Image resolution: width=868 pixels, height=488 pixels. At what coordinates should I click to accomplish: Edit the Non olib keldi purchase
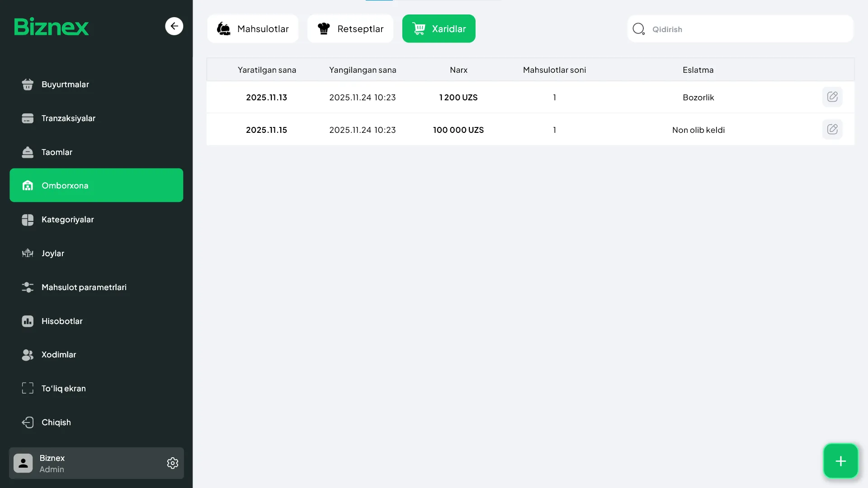tap(832, 130)
